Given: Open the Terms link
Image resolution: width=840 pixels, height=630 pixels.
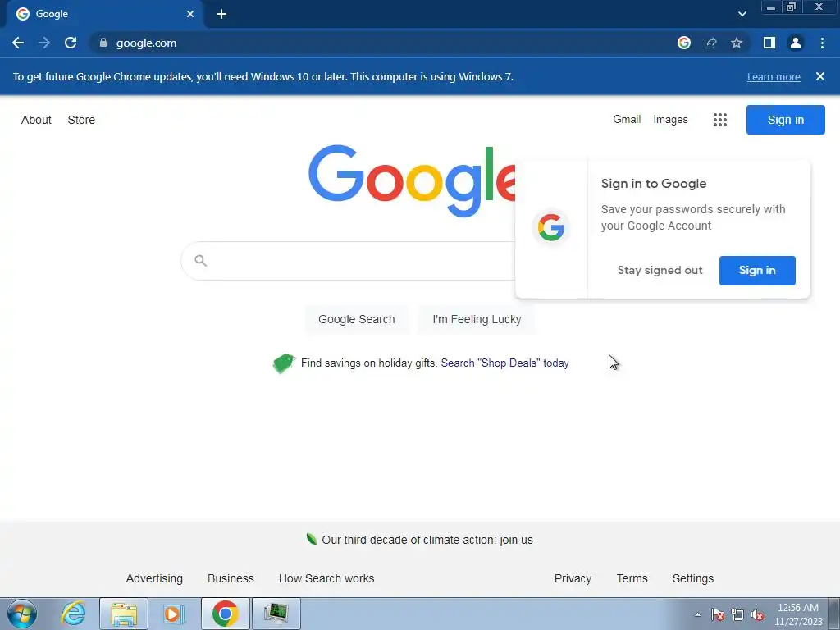Looking at the screenshot, I should pyautogui.click(x=632, y=578).
